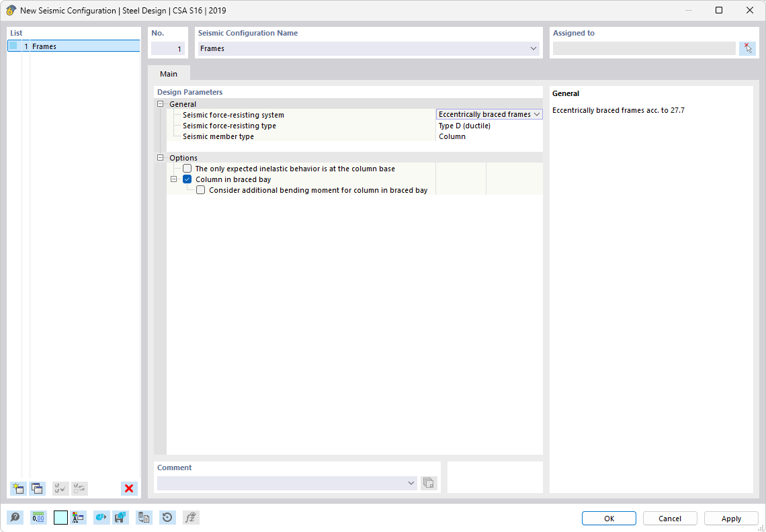The image size is (766, 532).
Task: Collapse the General parameters section
Action: point(160,104)
